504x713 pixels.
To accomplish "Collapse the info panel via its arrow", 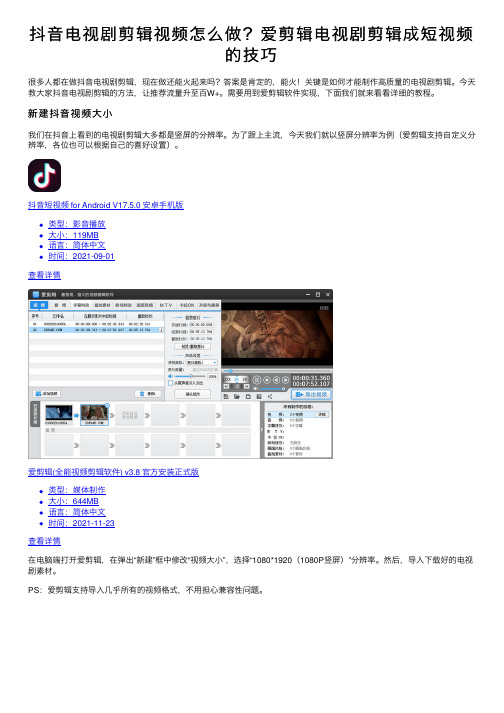I will (262, 430).
